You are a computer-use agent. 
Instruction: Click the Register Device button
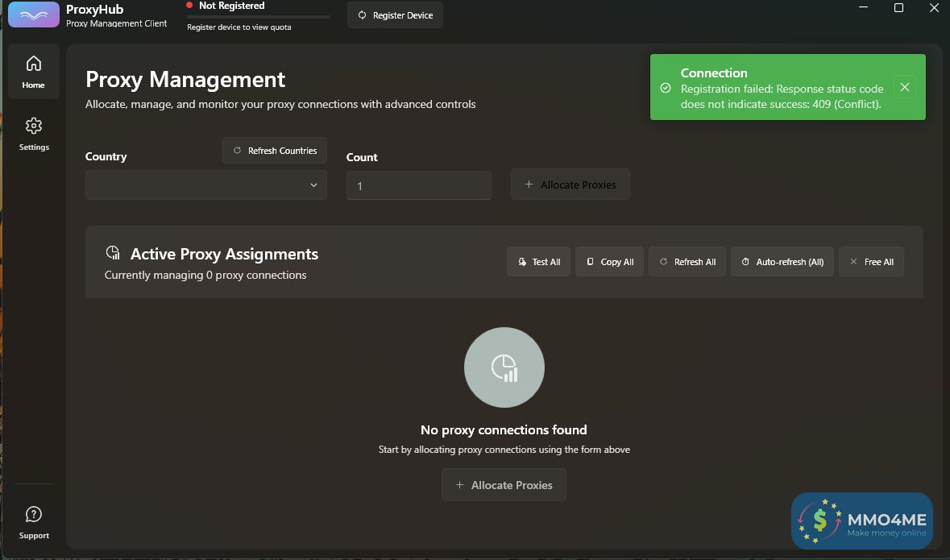pos(395,15)
